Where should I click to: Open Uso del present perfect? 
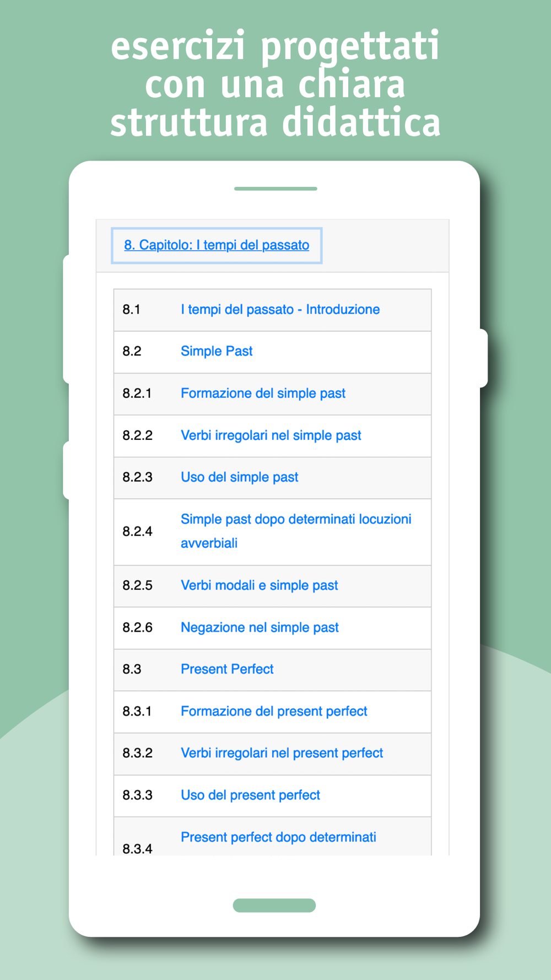(x=250, y=795)
